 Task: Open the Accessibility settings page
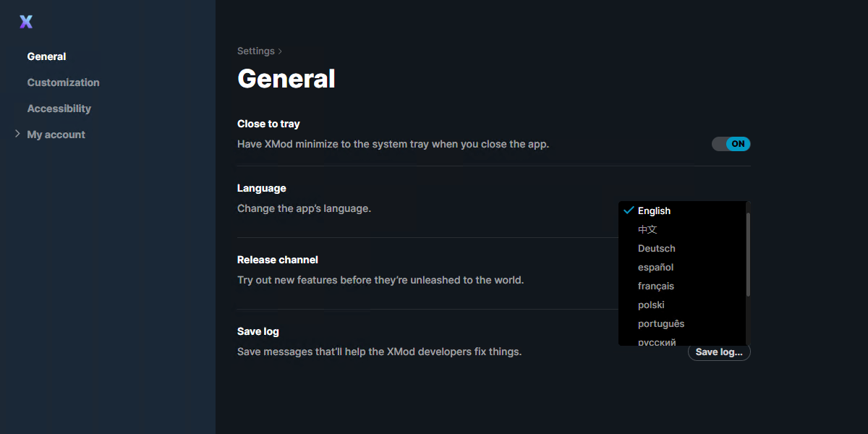[x=59, y=109]
